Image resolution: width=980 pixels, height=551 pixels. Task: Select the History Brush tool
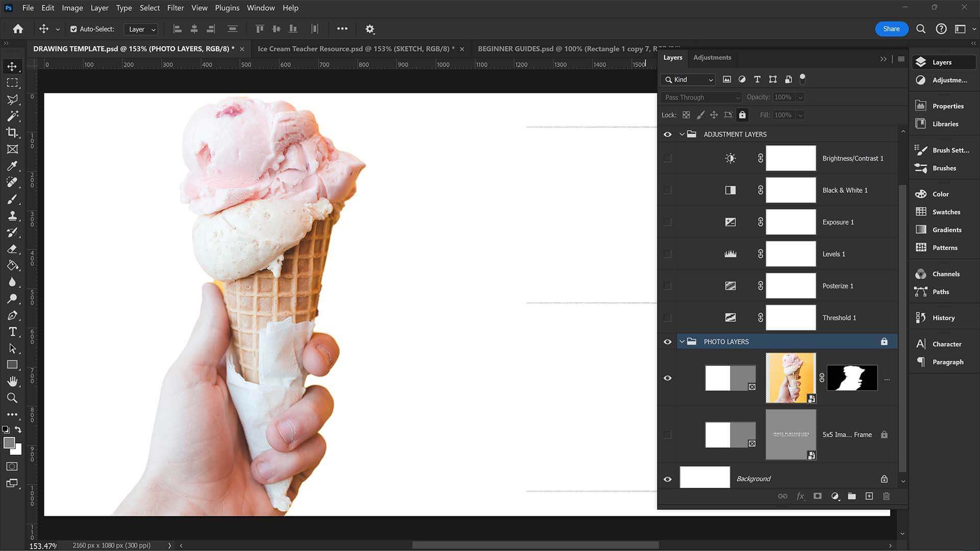coord(12,232)
